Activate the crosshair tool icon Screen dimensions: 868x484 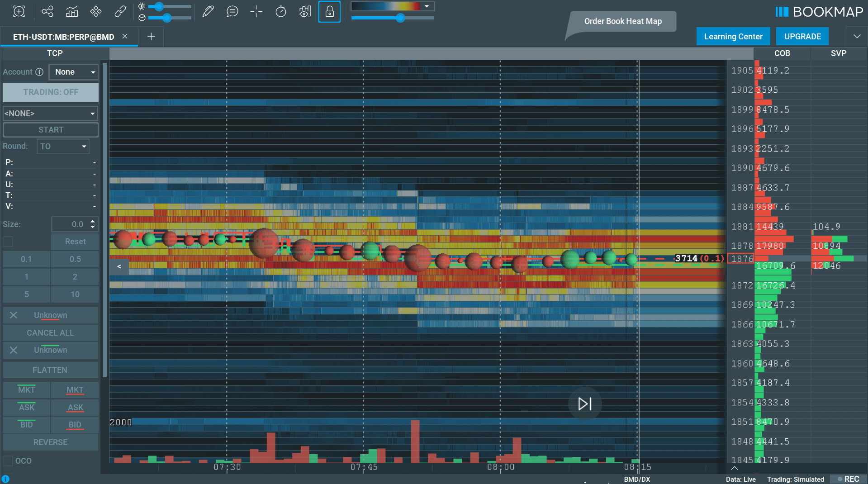tap(256, 11)
